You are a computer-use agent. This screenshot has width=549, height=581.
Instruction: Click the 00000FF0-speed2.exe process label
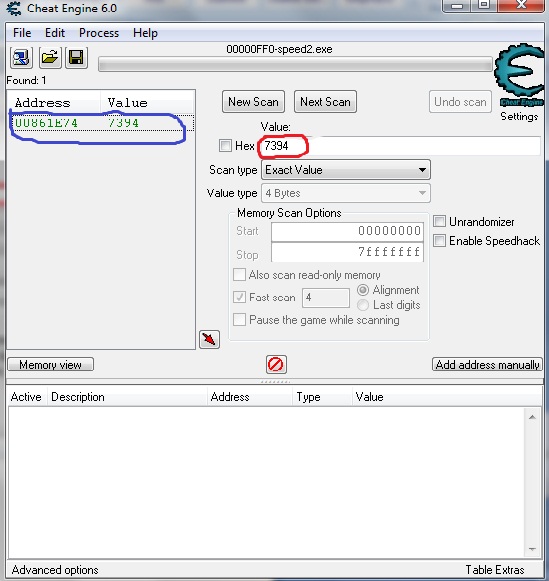(x=279, y=49)
